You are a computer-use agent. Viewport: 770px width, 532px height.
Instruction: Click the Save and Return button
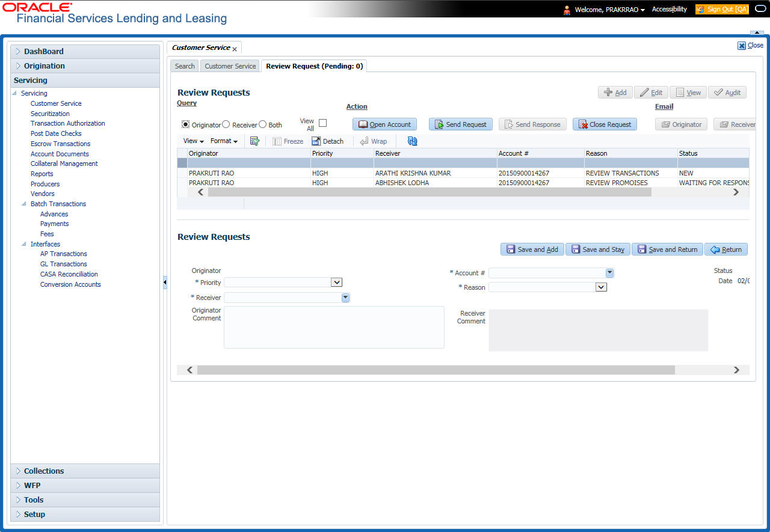pyautogui.click(x=667, y=249)
